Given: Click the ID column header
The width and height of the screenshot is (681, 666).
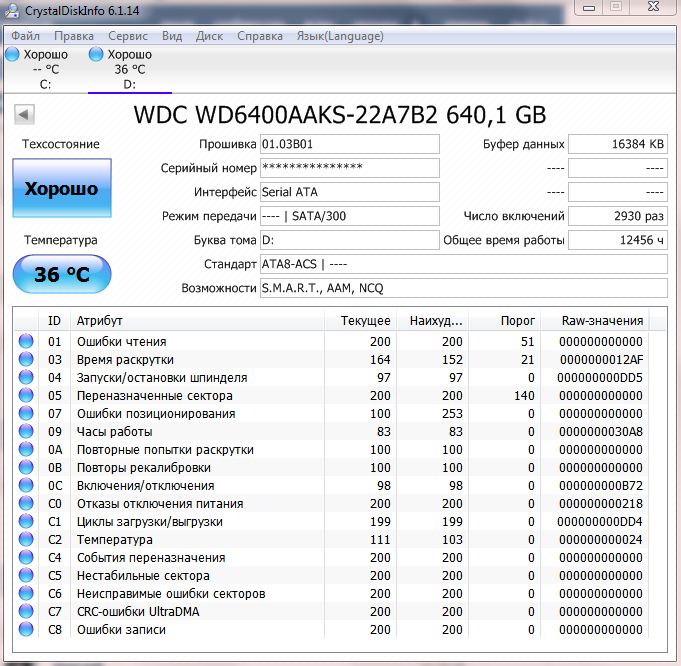Looking at the screenshot, I should point(54,321).
